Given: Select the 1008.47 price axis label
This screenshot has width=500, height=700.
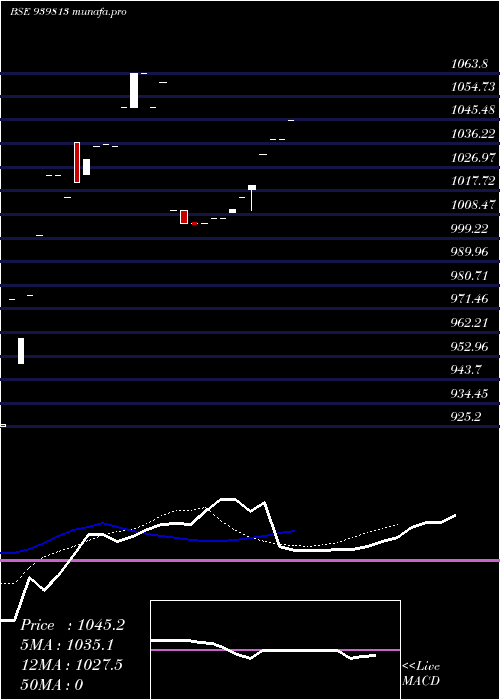Looking at the screenshot, I should pos(473,205).
